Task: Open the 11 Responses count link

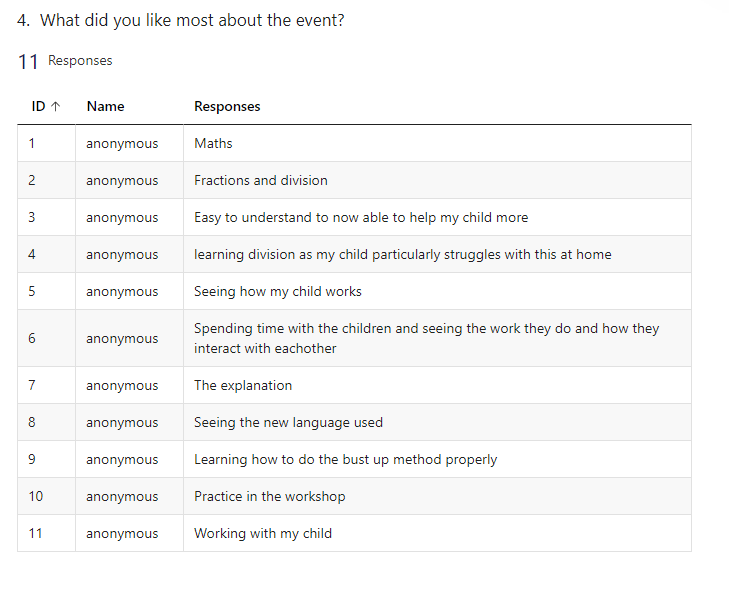Action: 65,61
